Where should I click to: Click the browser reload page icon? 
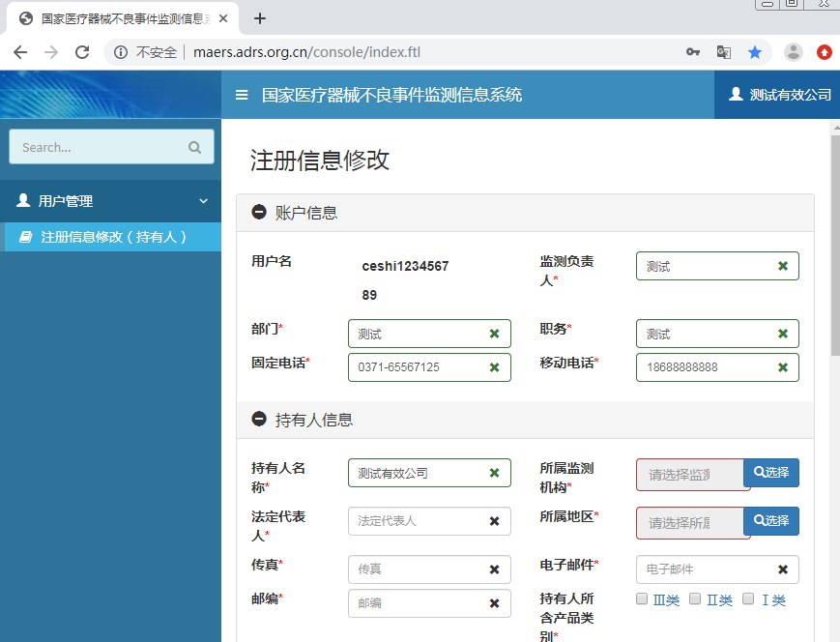(82, 52)
